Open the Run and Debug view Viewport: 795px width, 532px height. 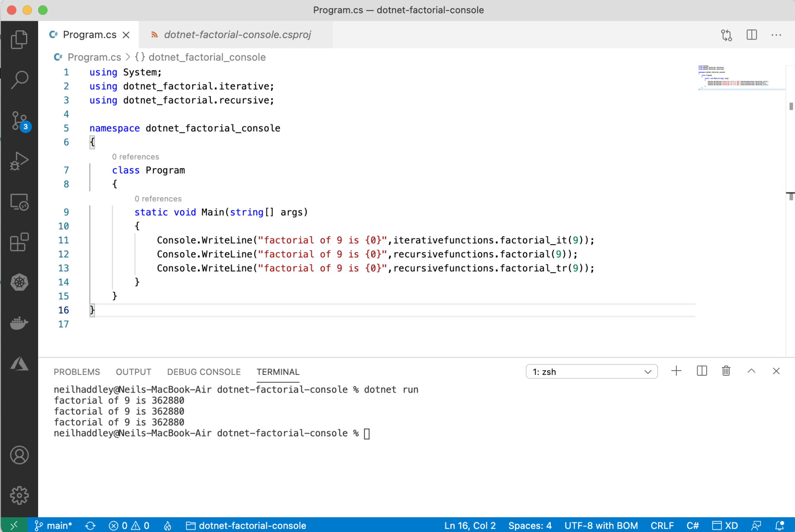[19, 161]
